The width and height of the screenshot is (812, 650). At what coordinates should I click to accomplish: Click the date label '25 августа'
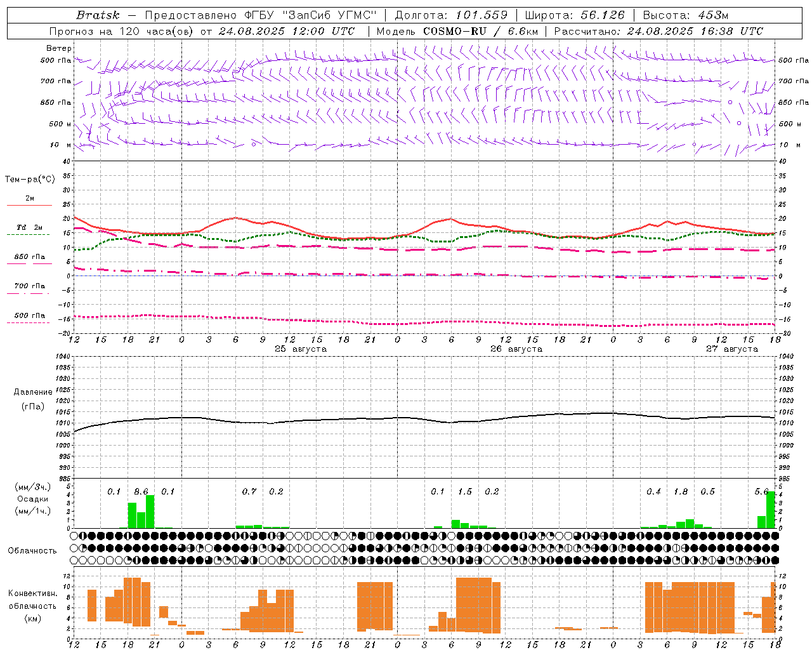pos(301,349)
